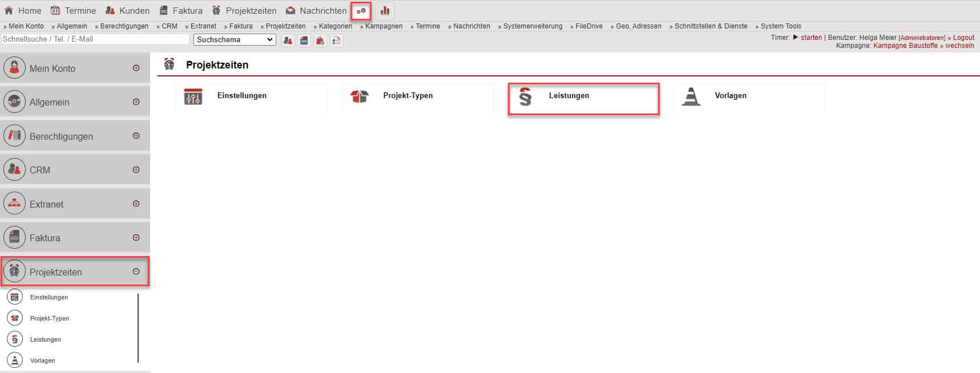The image size is (980, 373).
Task: Select Projekt-Typen in the sidebar submenu
Action: tap(50, 318)
